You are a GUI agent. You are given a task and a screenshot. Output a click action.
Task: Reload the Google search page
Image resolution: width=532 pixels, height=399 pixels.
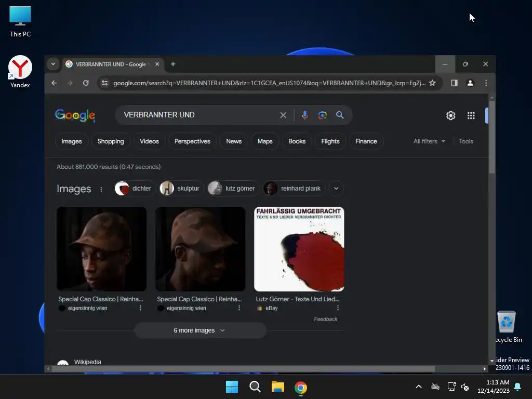(x=86, y=83)
